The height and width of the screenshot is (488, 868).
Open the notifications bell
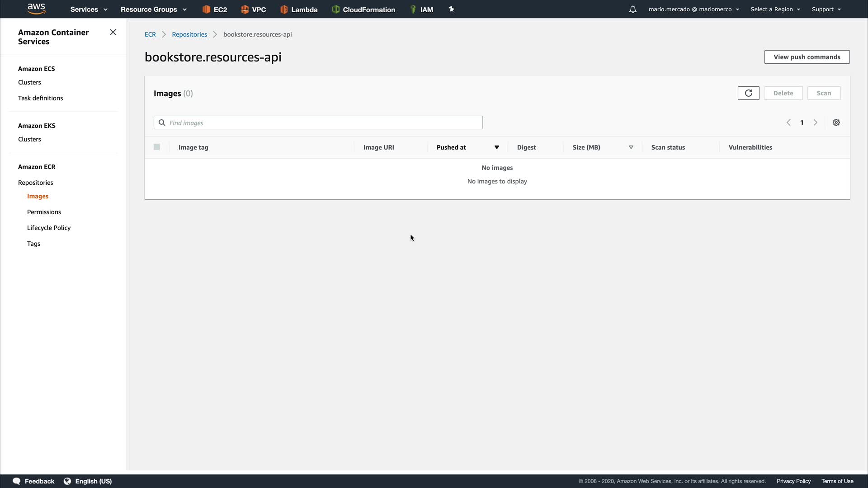pos(632,9)
